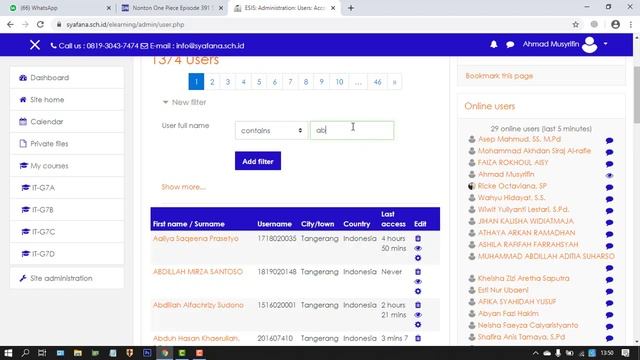Open Site home in side navigation
This screenshot has height=360, width=640.
pyautogui.click(x=67, y=100)
